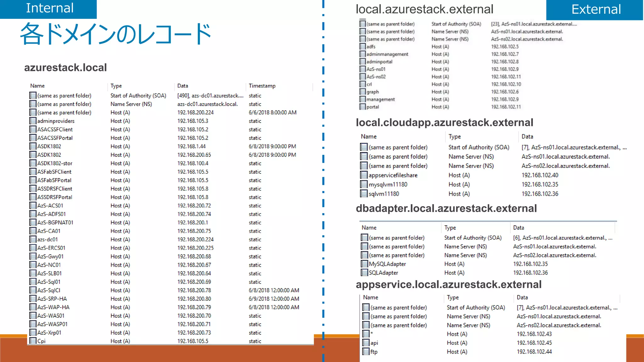Select the ASFabSFClient record name
Image resolution: width=644 pixels, height=362 pixels.
(54, 172)
